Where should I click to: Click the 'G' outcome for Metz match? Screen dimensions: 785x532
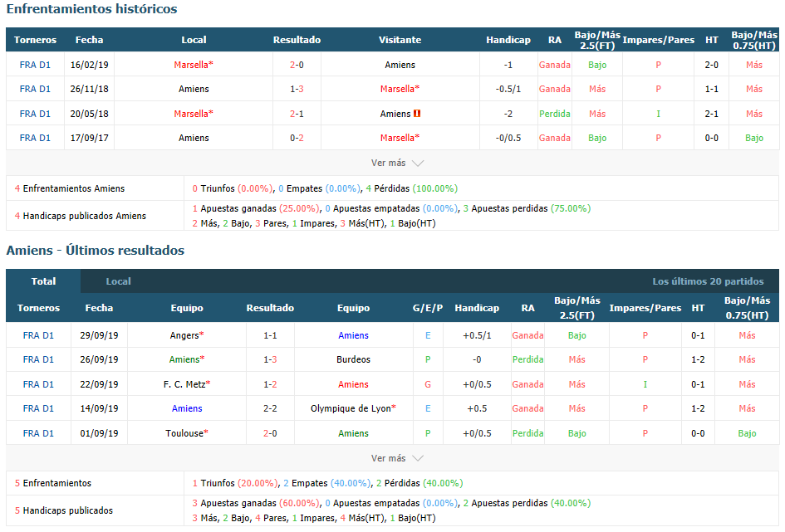point(428,384)
